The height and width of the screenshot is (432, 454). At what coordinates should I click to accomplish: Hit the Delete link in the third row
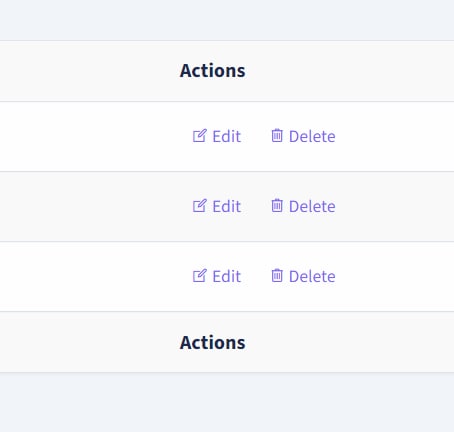pyautogui.click(x=303, y=276)
